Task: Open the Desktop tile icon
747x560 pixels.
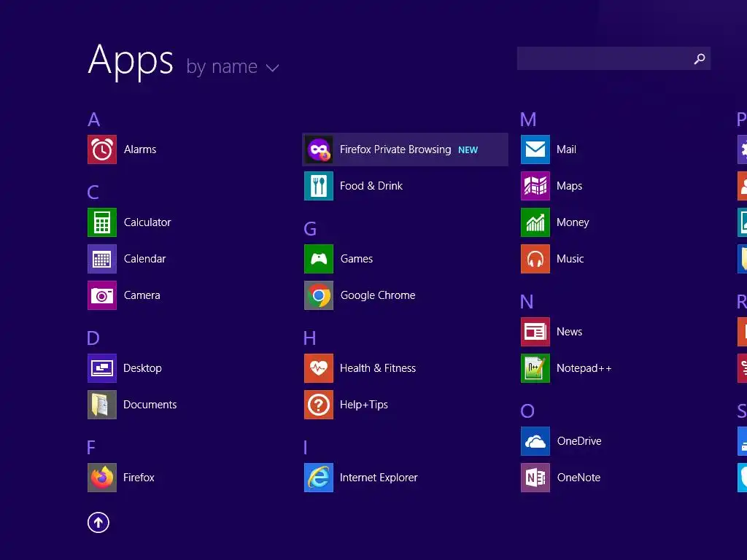Action: (x=102, y=368)
